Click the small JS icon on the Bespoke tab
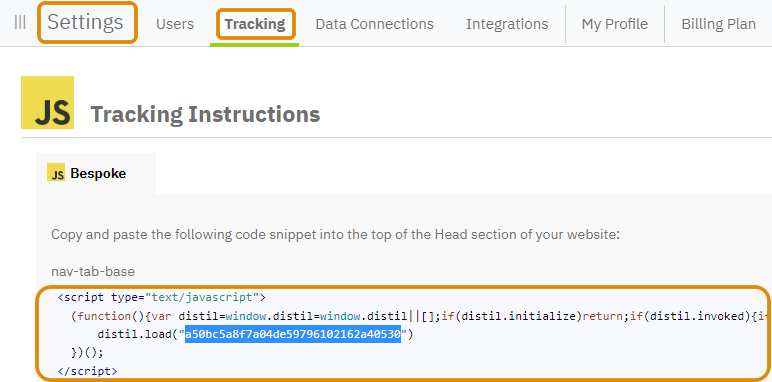 (56, 173)
